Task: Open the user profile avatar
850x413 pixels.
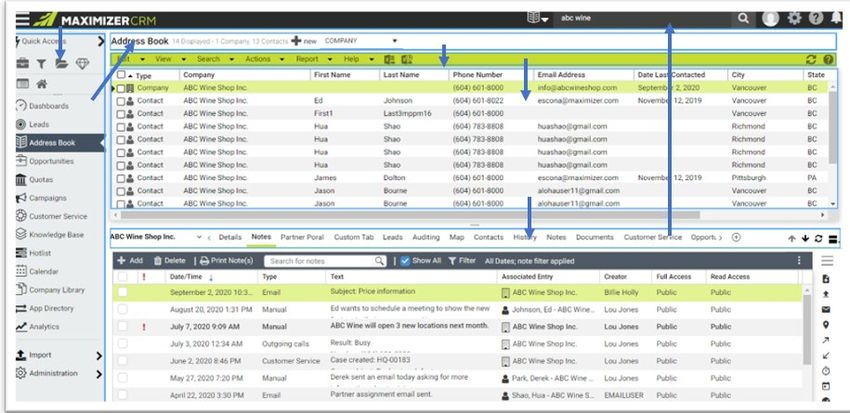Action: click(x=770, y=18)
